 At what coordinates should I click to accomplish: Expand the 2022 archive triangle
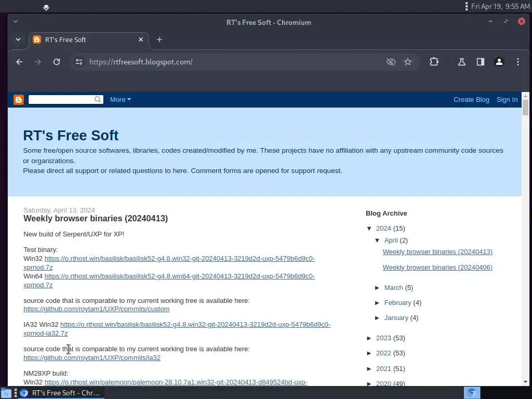click(x=369, y=353)
